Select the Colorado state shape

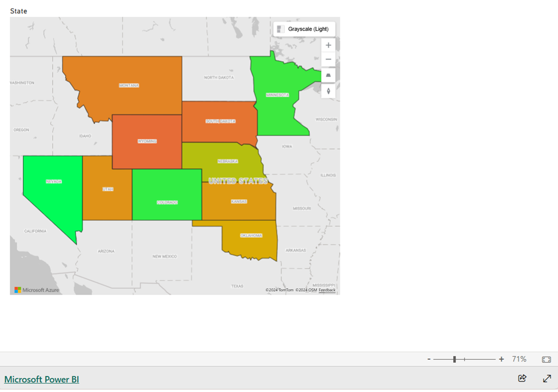click(x=167, y=202)
